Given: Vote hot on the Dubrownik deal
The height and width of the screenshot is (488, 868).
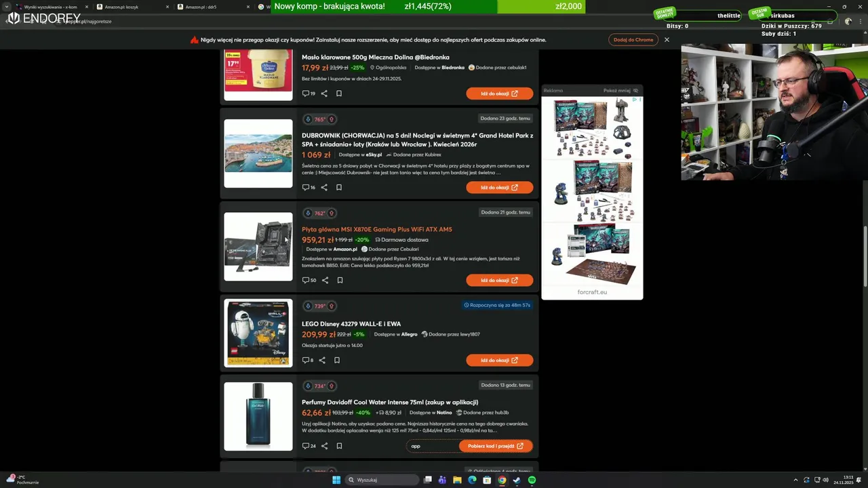Looking at the screenshot, I should click(x=332, y=119).
